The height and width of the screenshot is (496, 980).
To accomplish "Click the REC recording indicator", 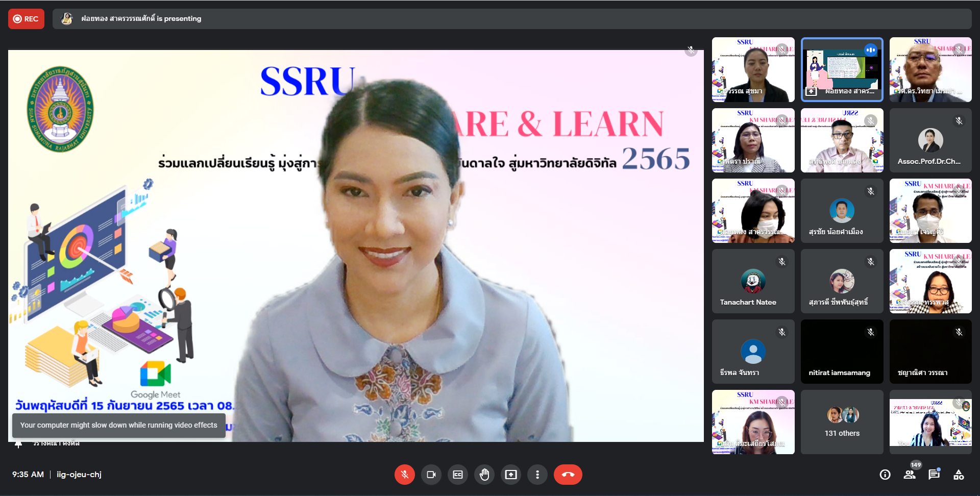I will click(26, 19).
